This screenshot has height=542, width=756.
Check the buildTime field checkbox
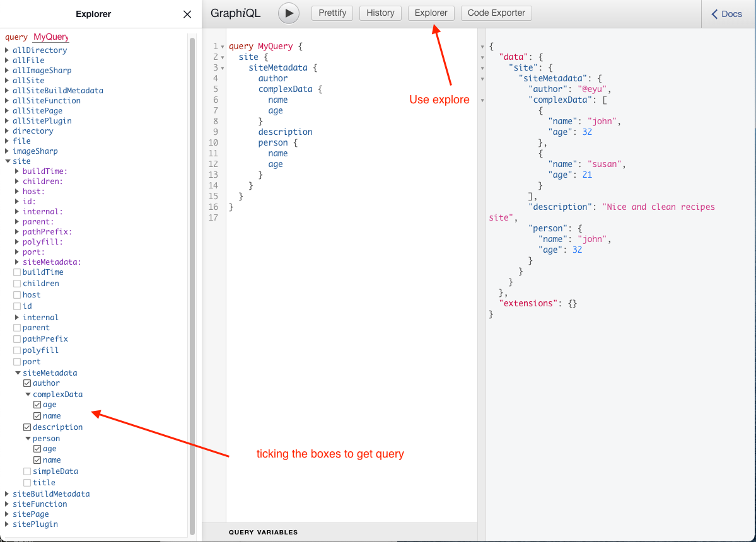tap(17, 272)
